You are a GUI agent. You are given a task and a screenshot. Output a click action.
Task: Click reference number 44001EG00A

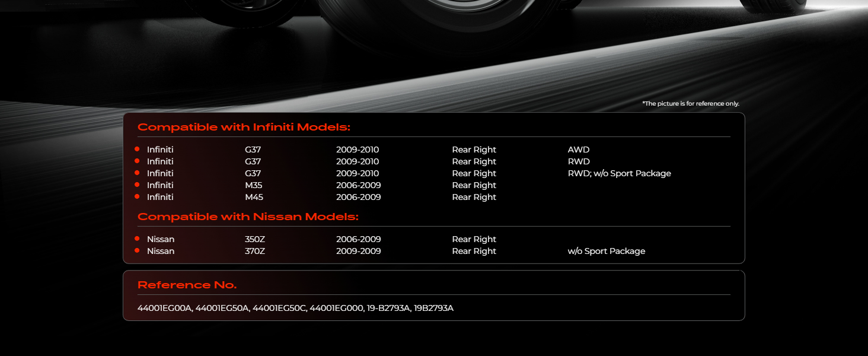pos(165,308)
